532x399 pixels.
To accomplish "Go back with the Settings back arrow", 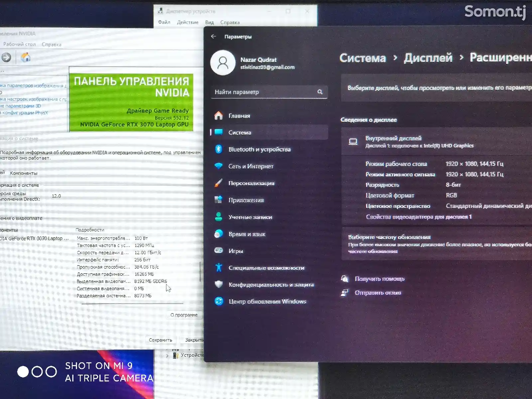I will 213,37.
